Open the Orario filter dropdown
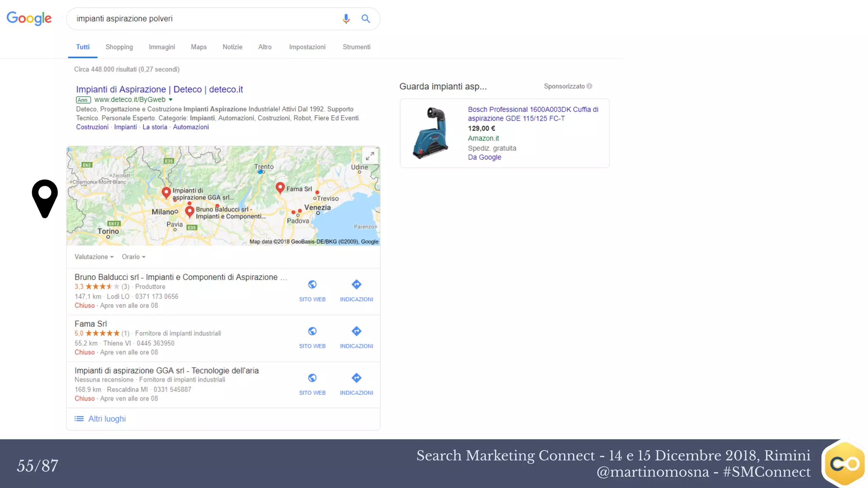The width and height of the screenshot is (868, 488). click(x=134, y=257)
